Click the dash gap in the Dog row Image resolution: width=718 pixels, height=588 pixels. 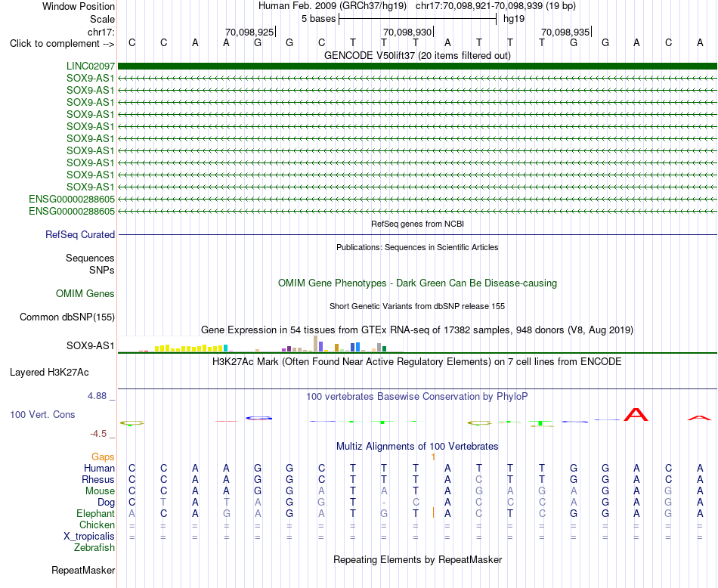(384, 503)
